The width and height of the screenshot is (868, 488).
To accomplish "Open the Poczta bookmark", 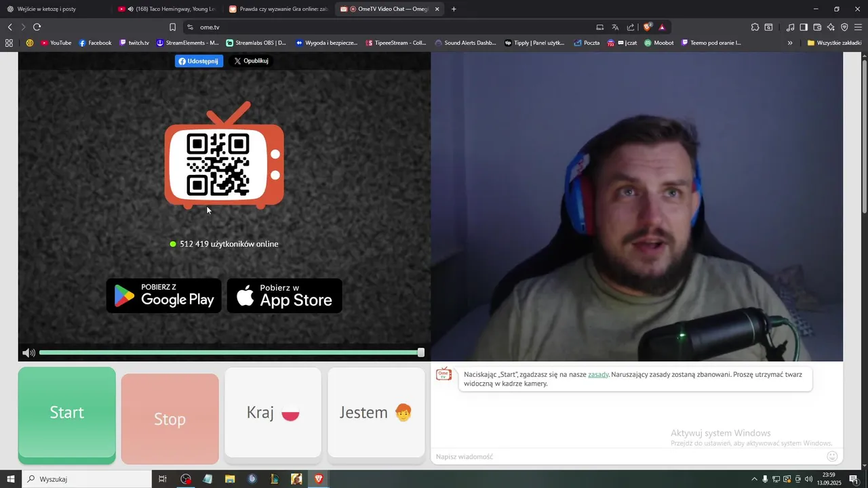I will (x=587, y=43).
